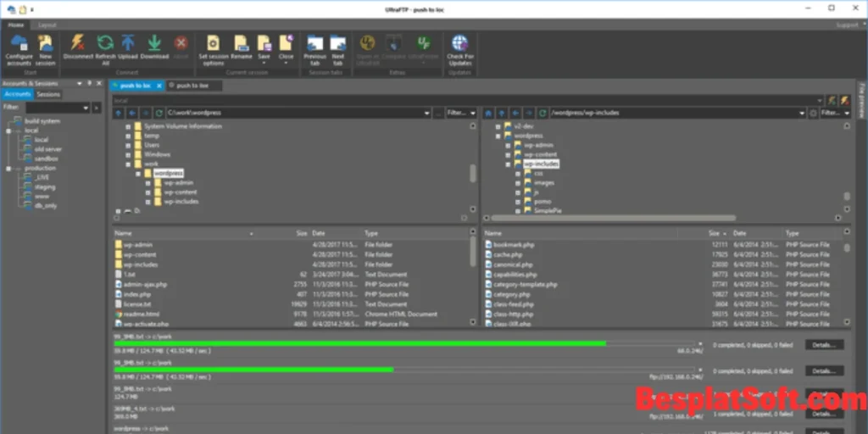
Task: Open the File preview side tab
Action: pos(861,100)
